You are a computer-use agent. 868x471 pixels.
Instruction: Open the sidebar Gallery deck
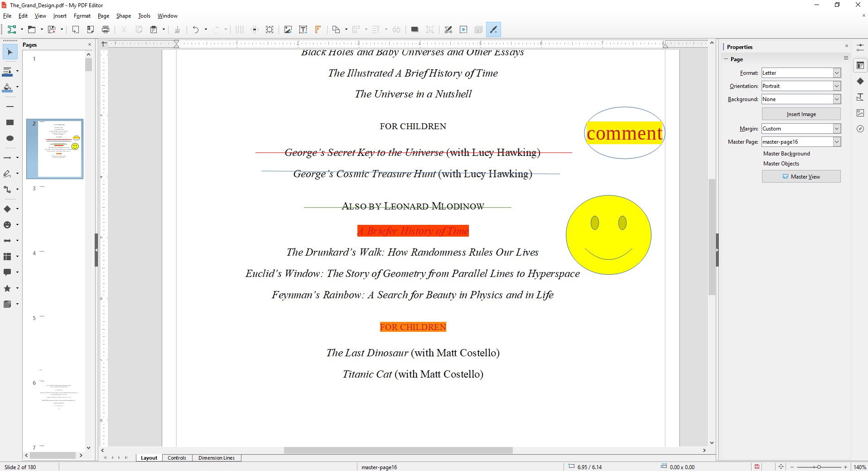click(860, 113)
